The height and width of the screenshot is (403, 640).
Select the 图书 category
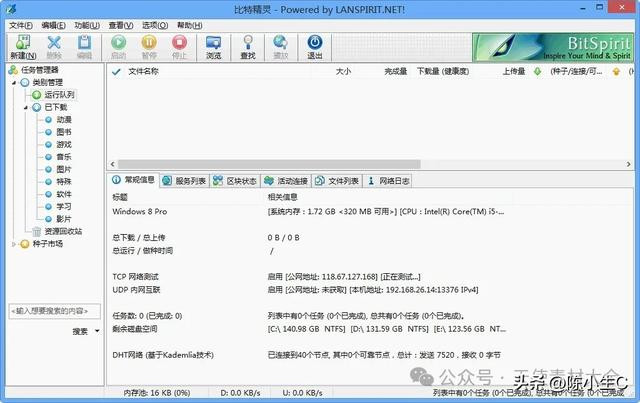pyautogui.click(x=64, y=132)
